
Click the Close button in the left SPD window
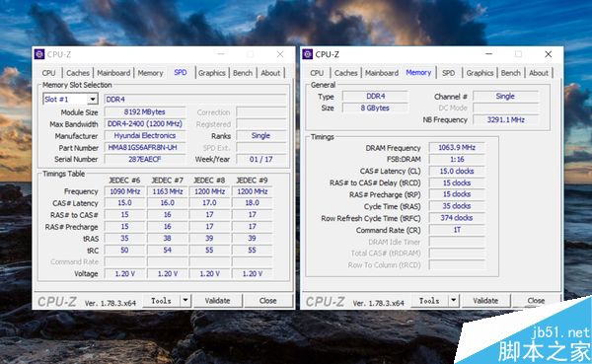(268, 301)
